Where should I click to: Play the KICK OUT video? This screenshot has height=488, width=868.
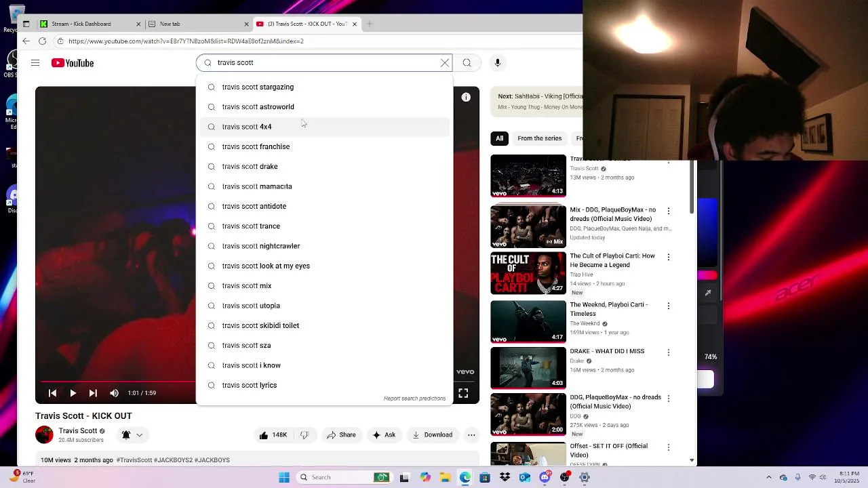[73, 393]
